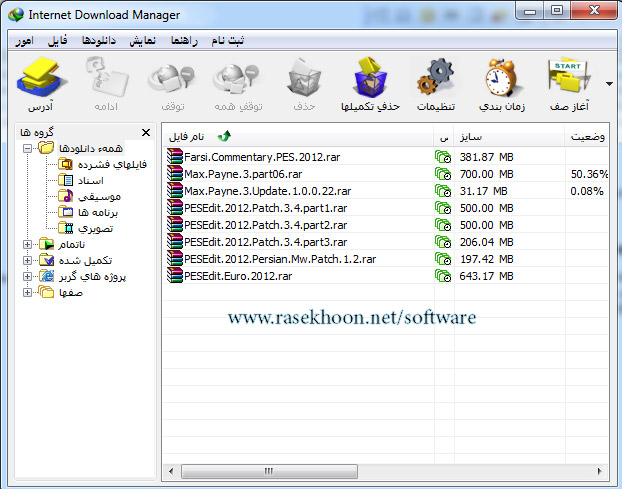This screenshot has height=489, width=622.
Task: Open the toolbar overflow arrow at far right
Action: point(609,84)
